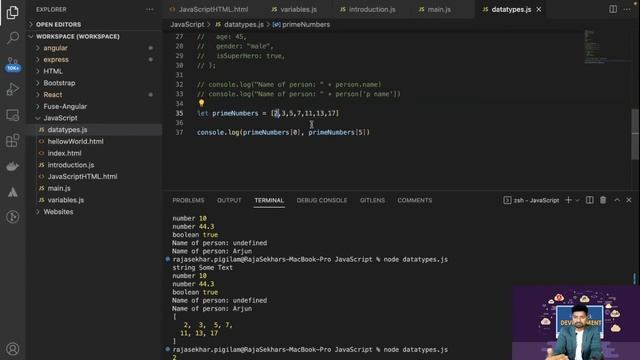Open datatypes.js in the explorer

67,130
